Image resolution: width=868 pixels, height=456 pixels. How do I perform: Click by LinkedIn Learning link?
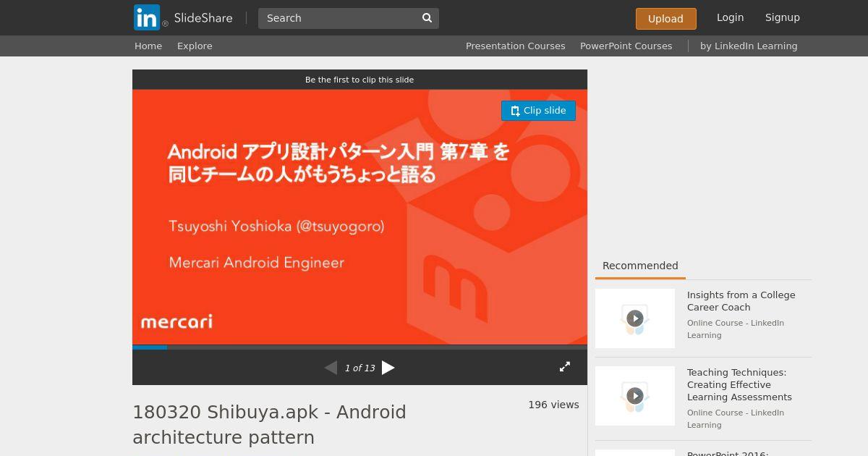[749, 46]
